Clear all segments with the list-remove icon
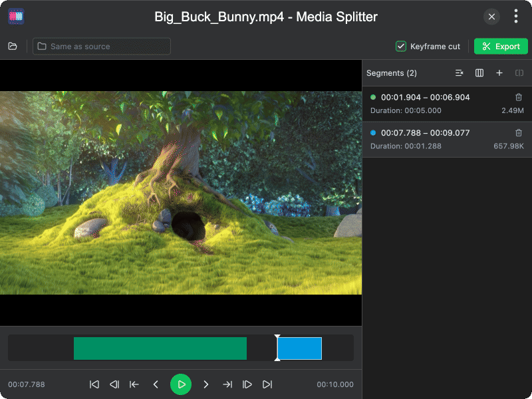 click(459, 73)
